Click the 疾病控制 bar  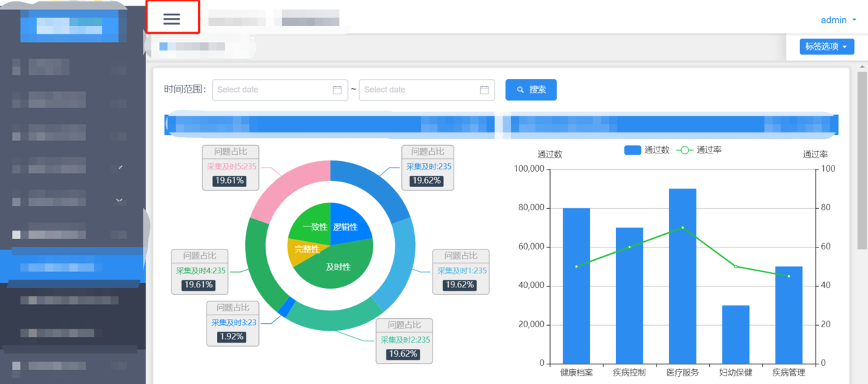point(629,295)
